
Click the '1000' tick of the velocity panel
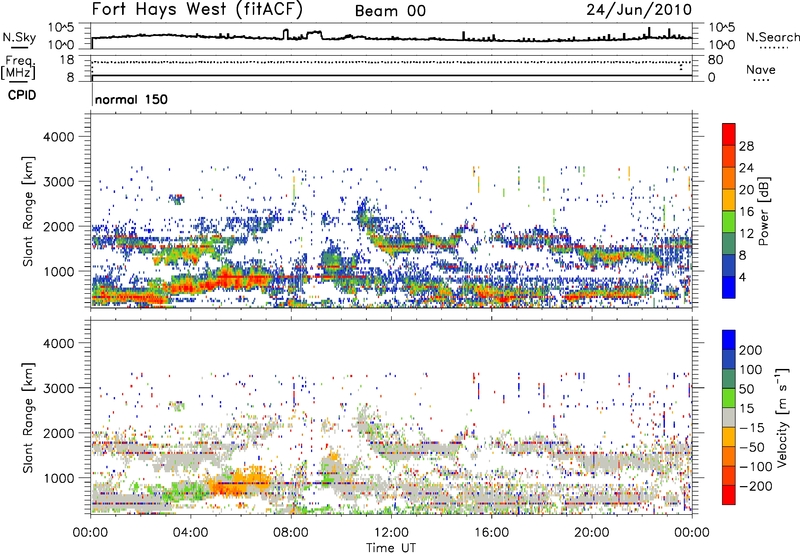point(58,478)
